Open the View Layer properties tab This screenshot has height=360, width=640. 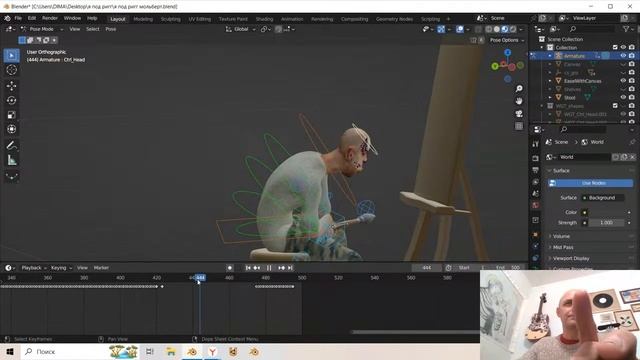tap(536, 182)
